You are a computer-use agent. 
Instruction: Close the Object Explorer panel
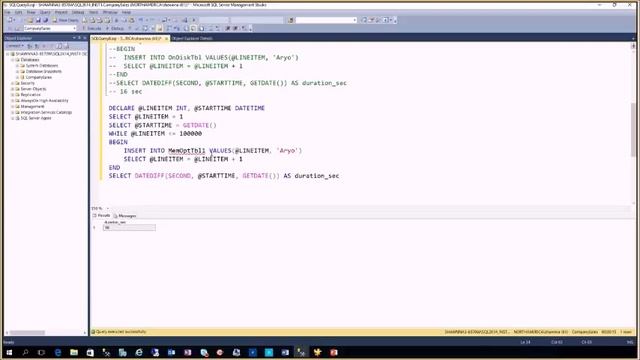(x=84, y=38)
